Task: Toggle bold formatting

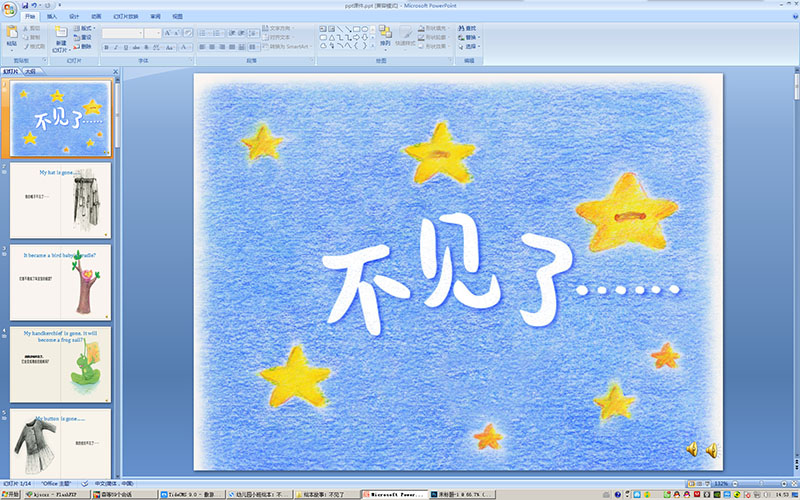Action: click(107, 47)
